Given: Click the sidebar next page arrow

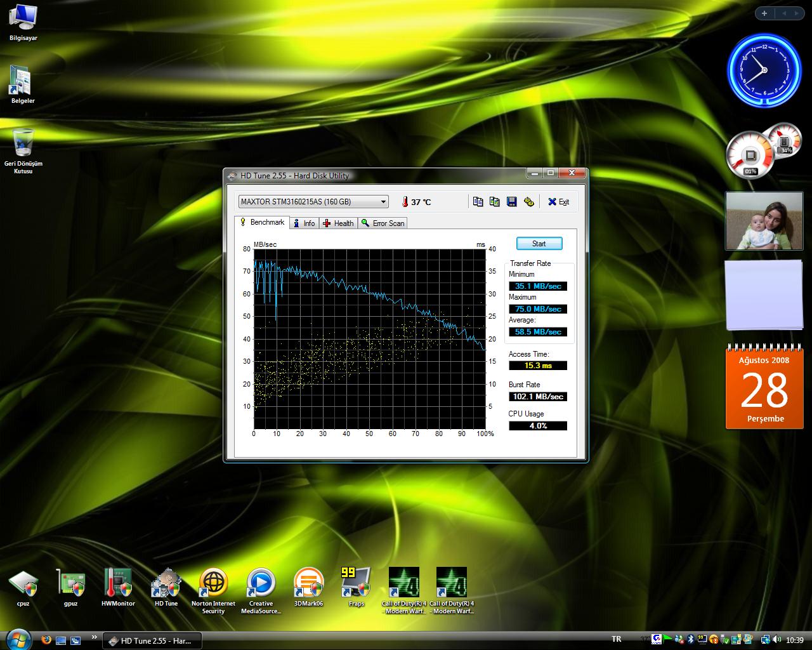Looking at the screenshot, I should click(797, 13).
